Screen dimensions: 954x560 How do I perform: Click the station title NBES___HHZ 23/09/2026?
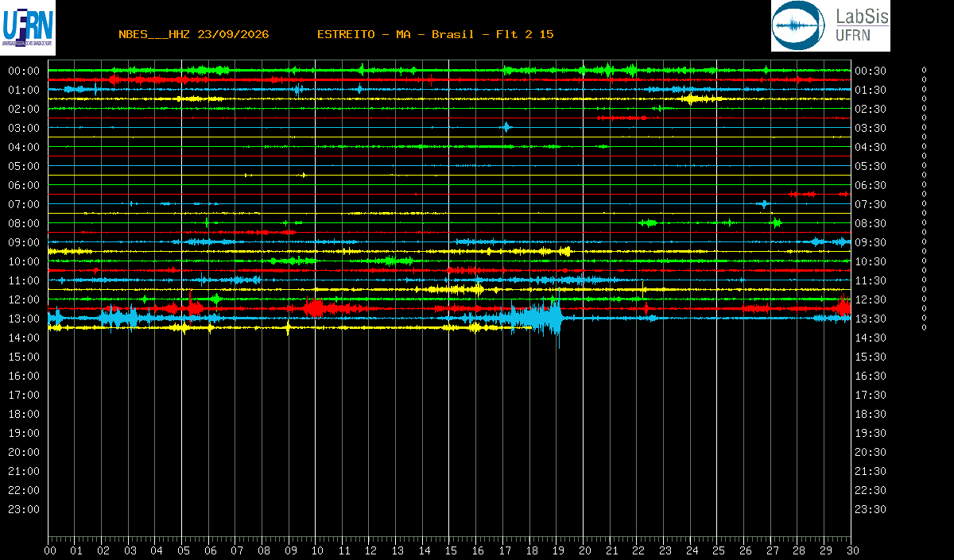tap(193, 34)
